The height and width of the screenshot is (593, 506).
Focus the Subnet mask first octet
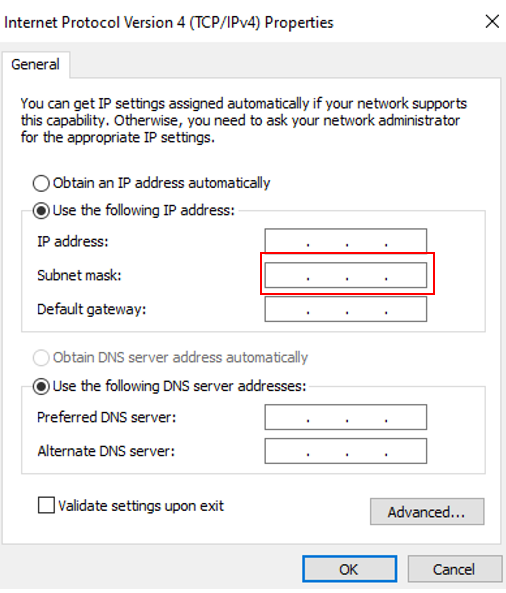click(x=286, y=275)
